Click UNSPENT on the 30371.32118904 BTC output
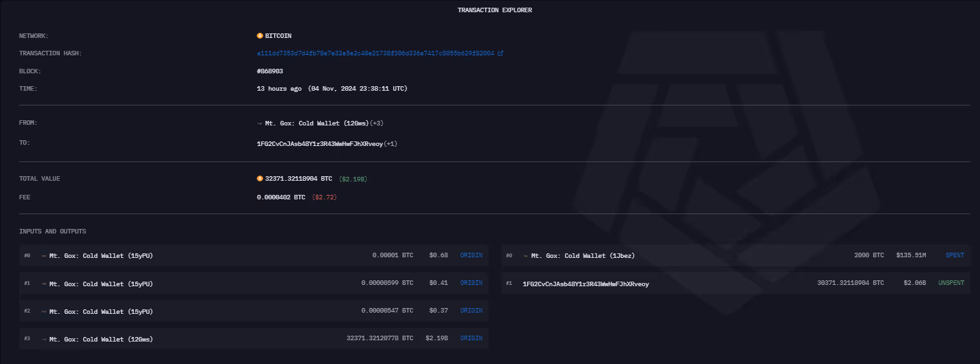The width and height of the screenshot is (980, 364). tap(951, 283)
